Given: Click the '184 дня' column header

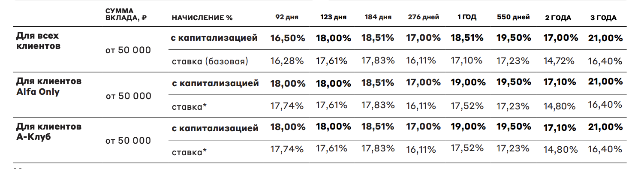Looking at the screenshot, I should coord(378,18).
